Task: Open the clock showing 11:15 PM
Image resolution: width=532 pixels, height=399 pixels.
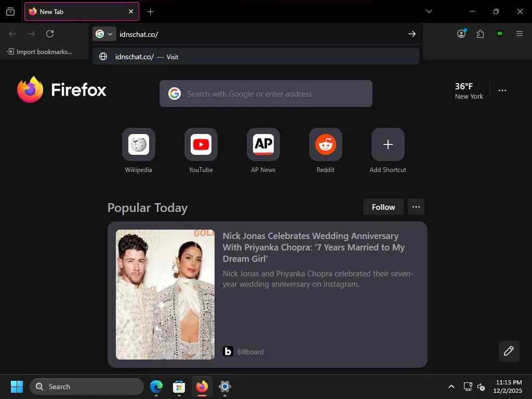Action: pyautogui.click(x=508, y=387)
